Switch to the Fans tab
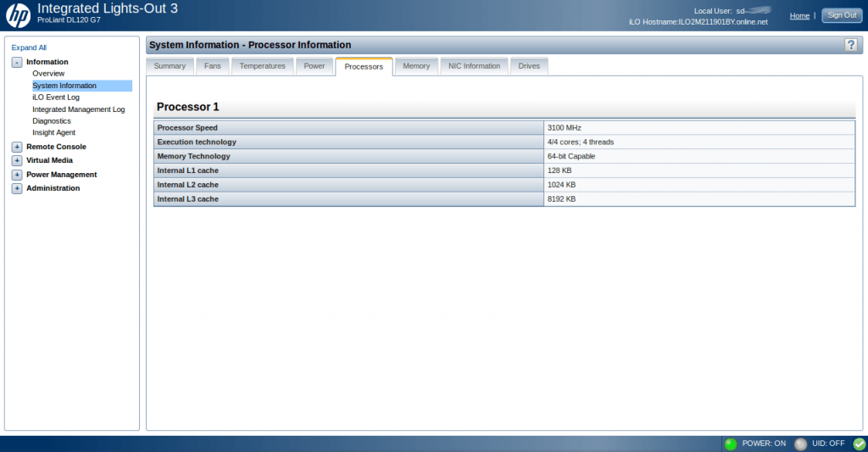 [x=213, y=66]
